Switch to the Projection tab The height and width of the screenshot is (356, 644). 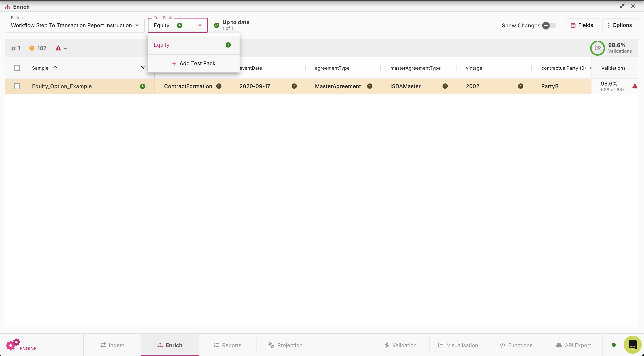click(285, 345)
